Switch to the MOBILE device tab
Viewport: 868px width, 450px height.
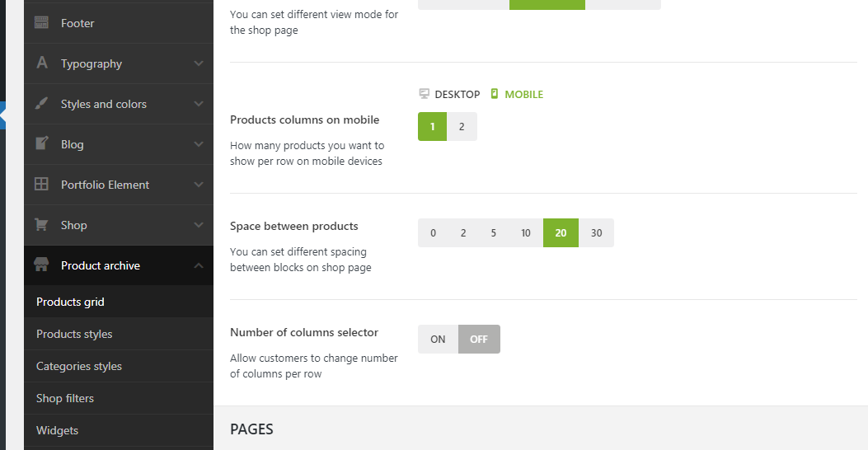coord(517,94)
